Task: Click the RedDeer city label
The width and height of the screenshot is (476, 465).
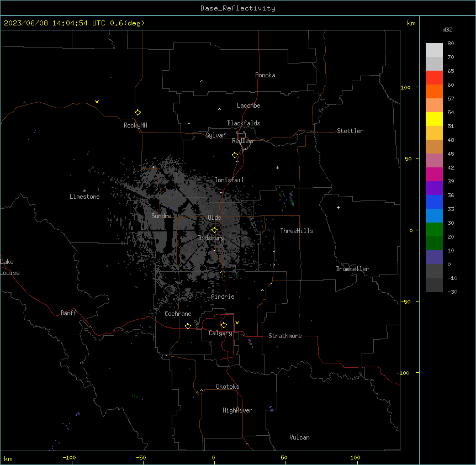Action: click(243, 141)
